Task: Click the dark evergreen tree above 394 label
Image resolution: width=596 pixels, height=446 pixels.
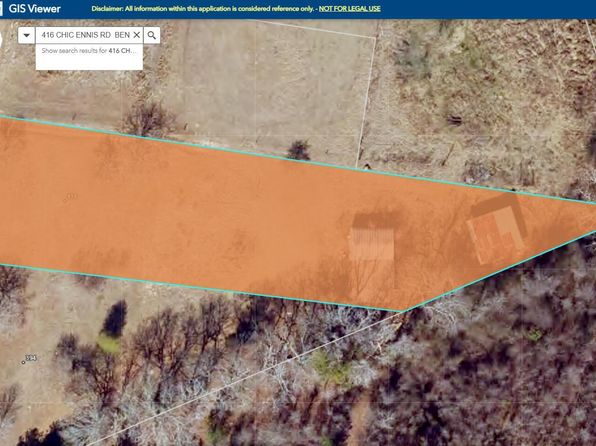Action: (115, 319)
